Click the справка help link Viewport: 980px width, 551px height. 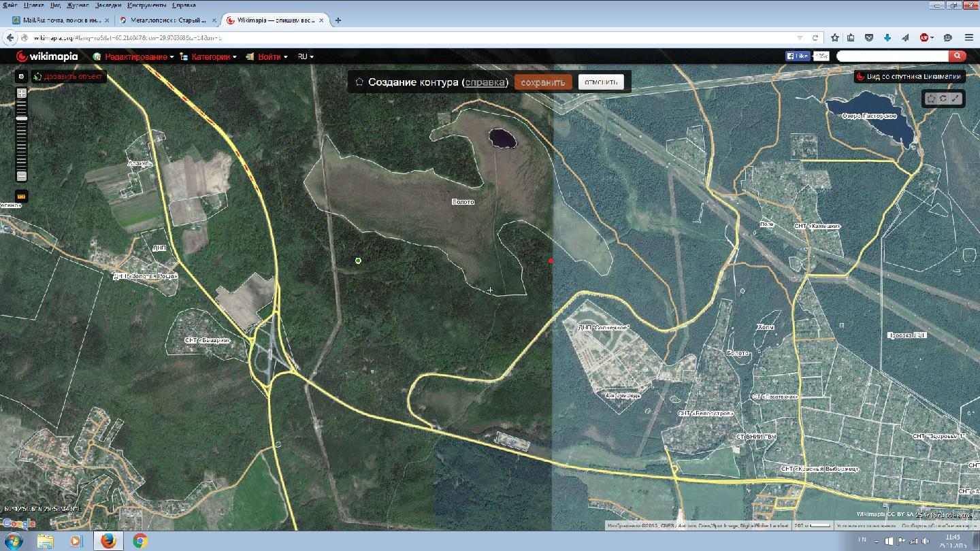click(485, 82)
